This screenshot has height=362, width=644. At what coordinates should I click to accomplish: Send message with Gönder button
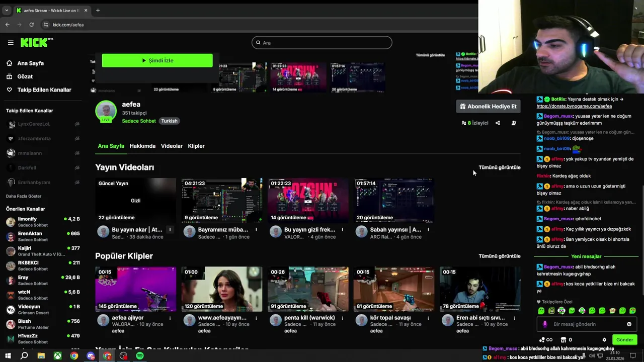[x=624, y=340]
